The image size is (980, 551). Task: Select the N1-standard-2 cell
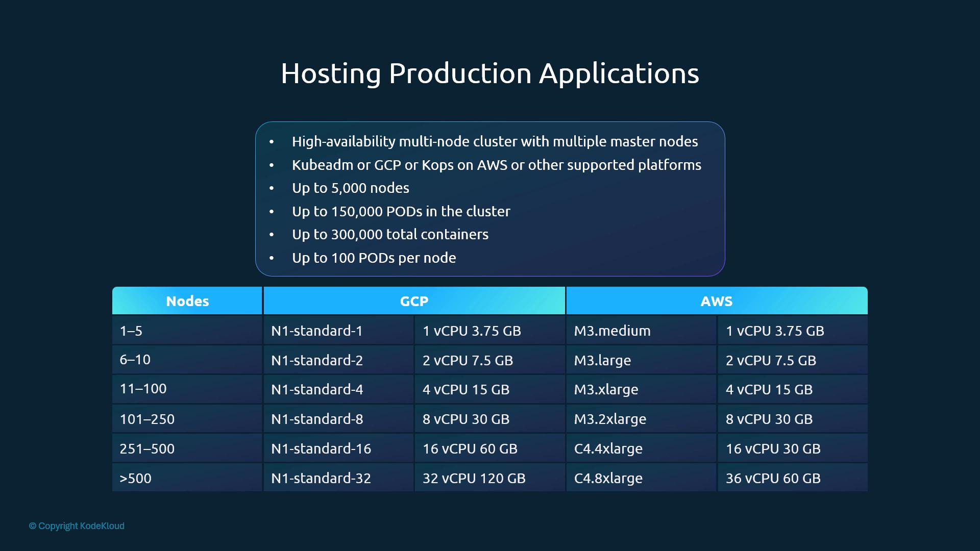(338, 360)
